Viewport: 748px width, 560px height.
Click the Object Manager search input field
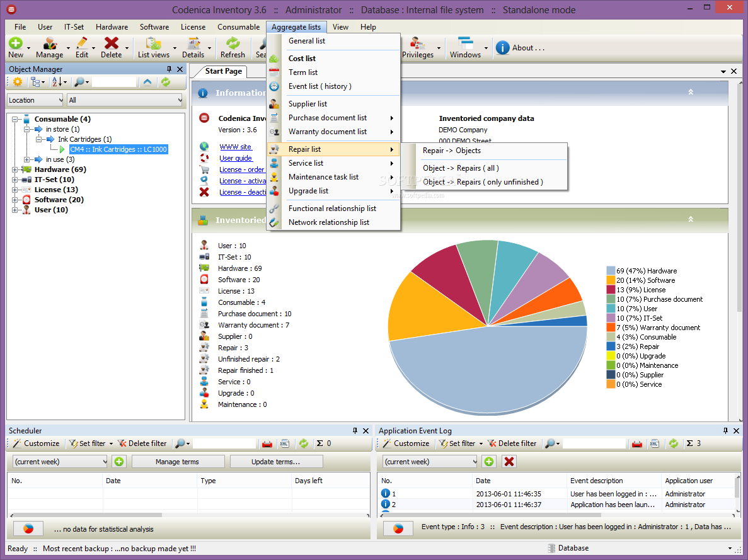pos(114,82)
